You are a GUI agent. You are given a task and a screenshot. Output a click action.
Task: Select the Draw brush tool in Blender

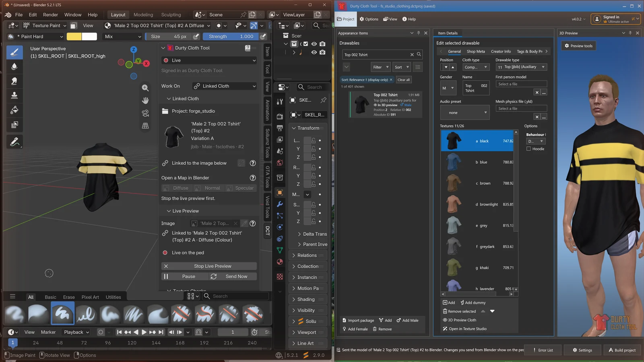(x=14, y=52)
